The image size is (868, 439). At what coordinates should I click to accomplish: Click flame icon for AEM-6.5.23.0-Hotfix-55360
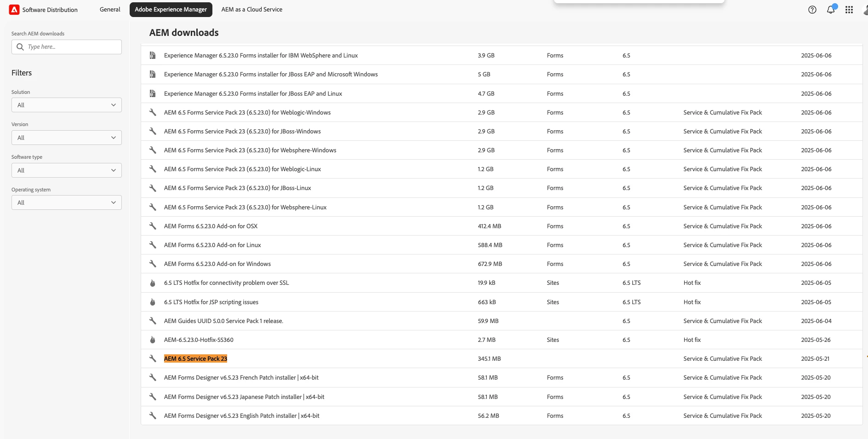153,340
